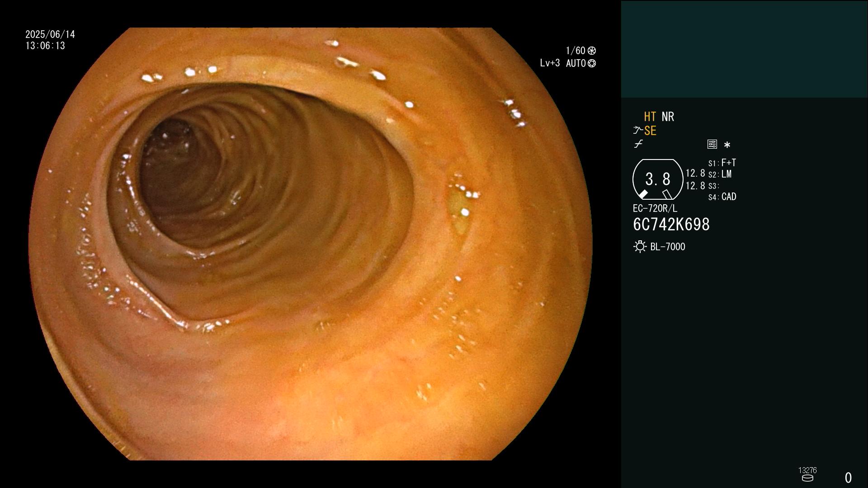
Task: Click the scope diameter 3.8 indicator
Action: tap(658, 179)
